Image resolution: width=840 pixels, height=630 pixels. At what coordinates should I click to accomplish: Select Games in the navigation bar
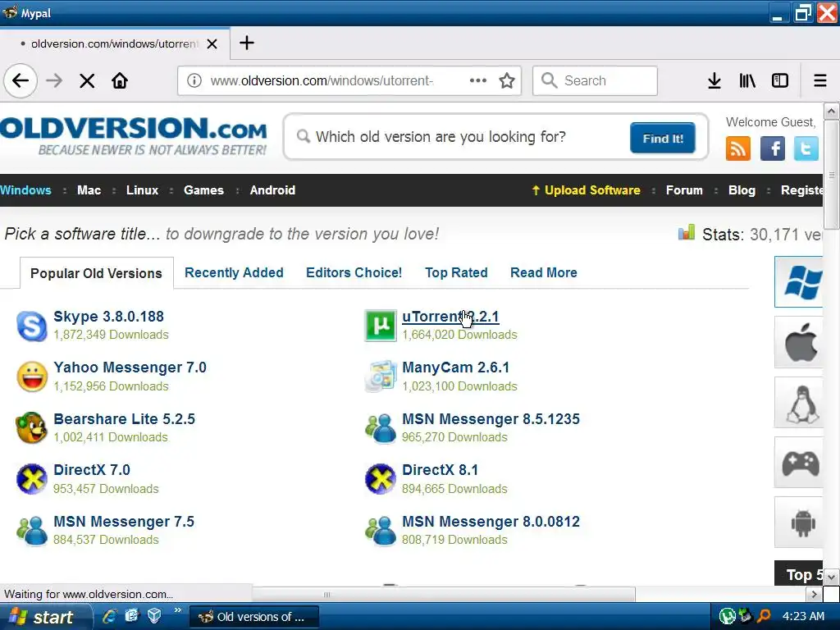[x=203, y=190]
